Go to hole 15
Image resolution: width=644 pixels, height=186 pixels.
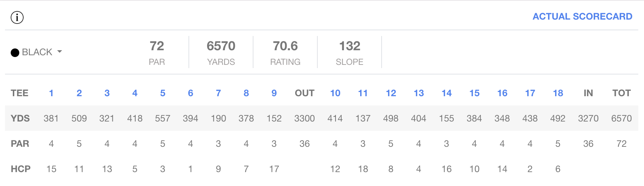(474, 93)
